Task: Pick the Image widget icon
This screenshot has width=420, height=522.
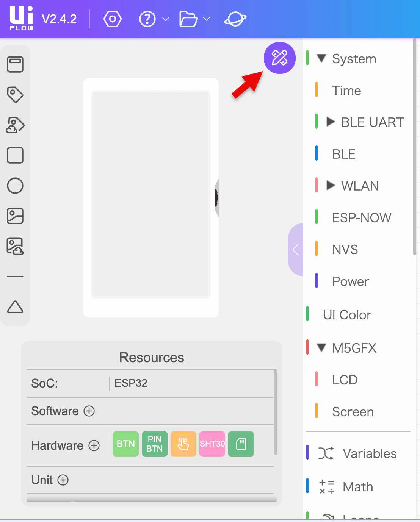Action: click(15, 216)
